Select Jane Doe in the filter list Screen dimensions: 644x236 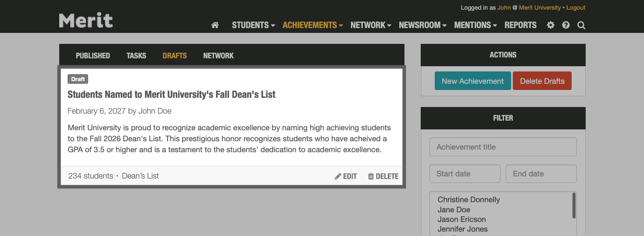point(454,210)
